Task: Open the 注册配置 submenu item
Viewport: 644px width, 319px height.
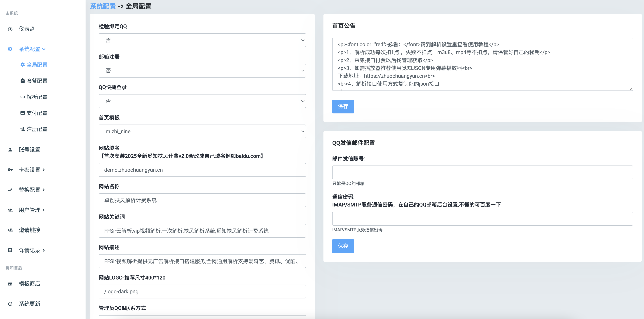Action: [x=37, y=129]
